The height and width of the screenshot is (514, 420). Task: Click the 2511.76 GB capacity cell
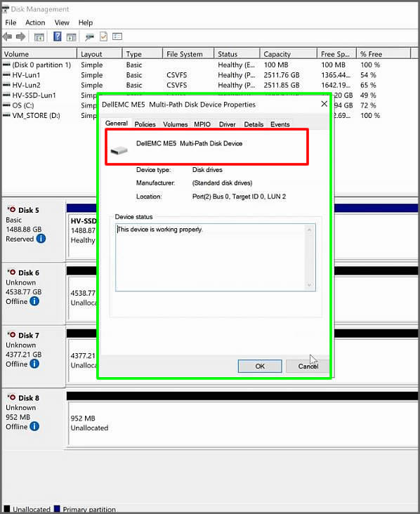(282, 75)
